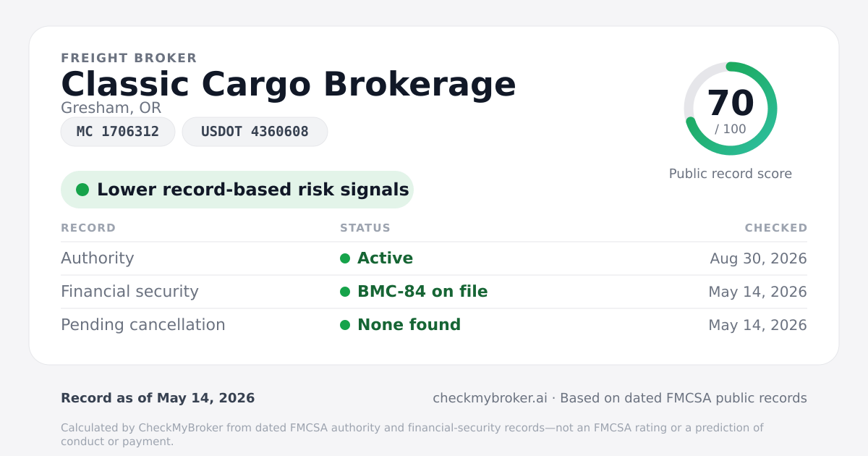Viewport: 868px width, 456px height.
Task: Select the MC 1706312 badge
Action: 118,132
